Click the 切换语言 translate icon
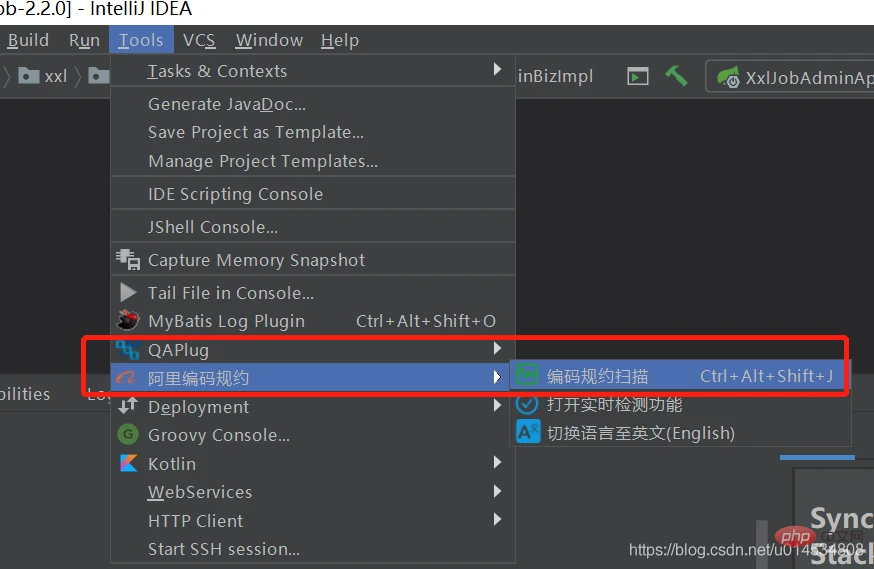Viewport: 874px width, 569px height. [x=528, y=432]
